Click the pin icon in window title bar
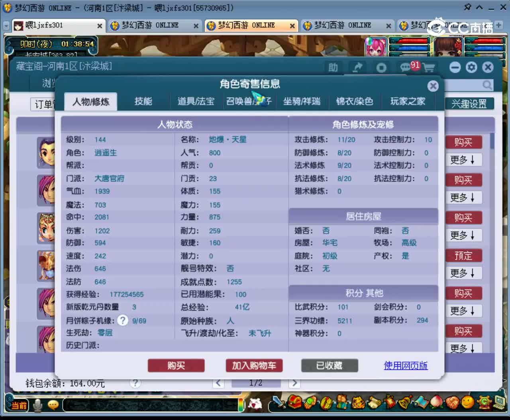510x420 pixels. (x=468, y=7)
